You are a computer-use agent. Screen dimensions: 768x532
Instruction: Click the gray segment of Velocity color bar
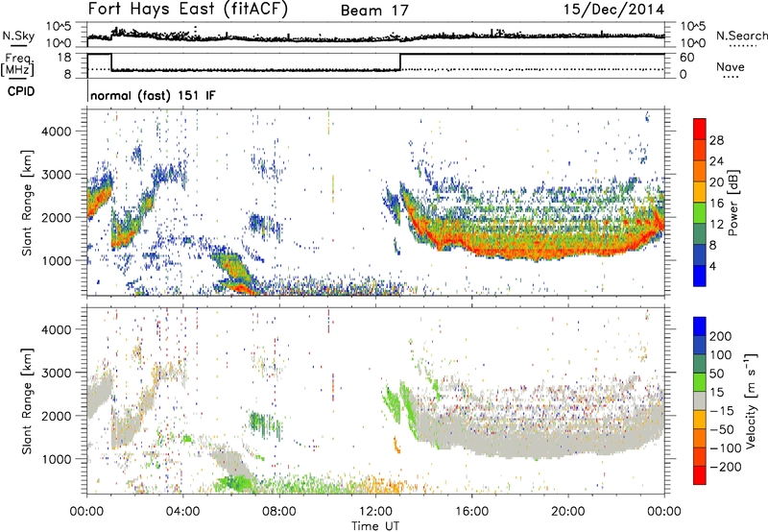coord(700,401)
